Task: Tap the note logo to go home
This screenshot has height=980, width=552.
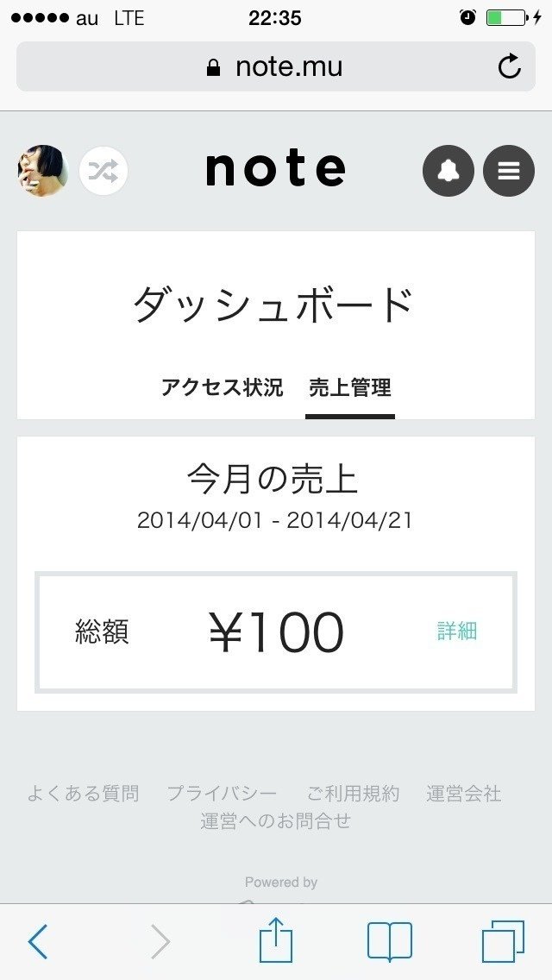Action: (x=275, y=170)
